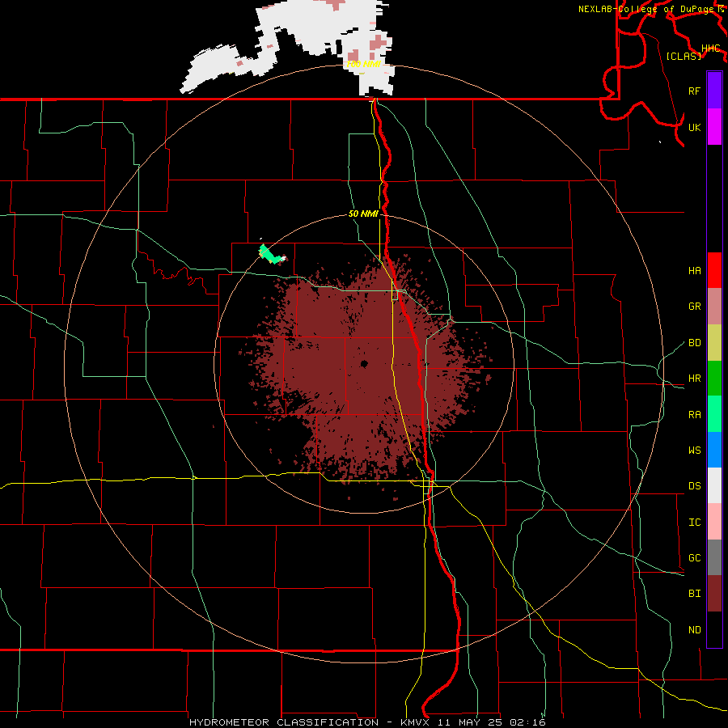728x728 pixels.
Task: Click the NEXLAB-College of DuPage text
Action: 645,9
